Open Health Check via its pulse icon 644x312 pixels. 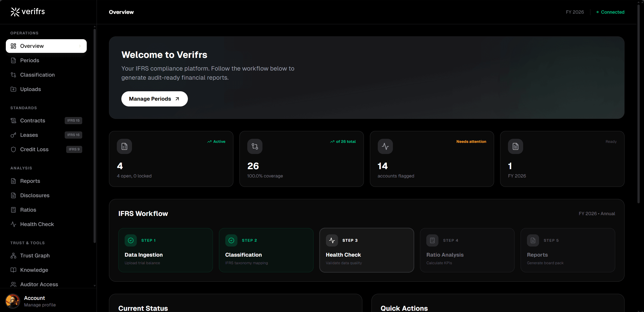14,224
